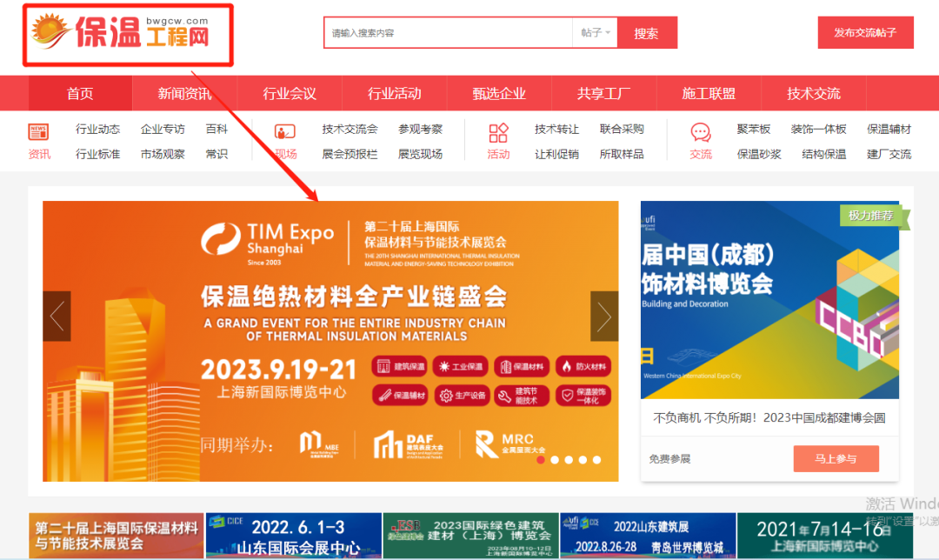Jump to the first carousel dot

541,460
